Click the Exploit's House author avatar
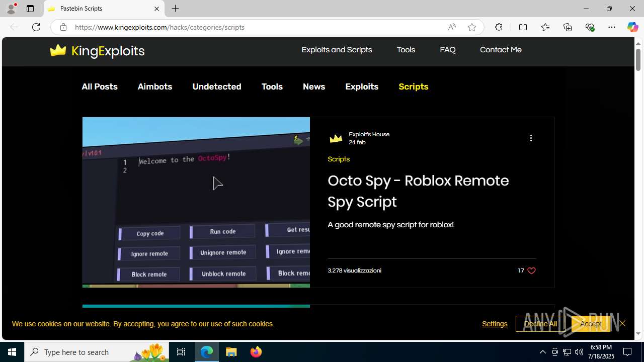 click(x=336, y=138)
